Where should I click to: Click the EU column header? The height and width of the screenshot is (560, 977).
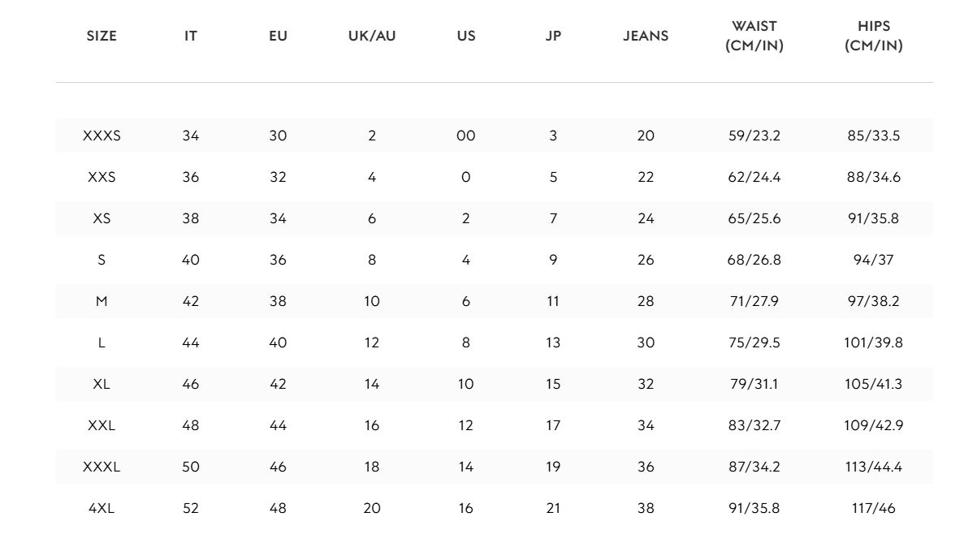(x=278, y=36)
